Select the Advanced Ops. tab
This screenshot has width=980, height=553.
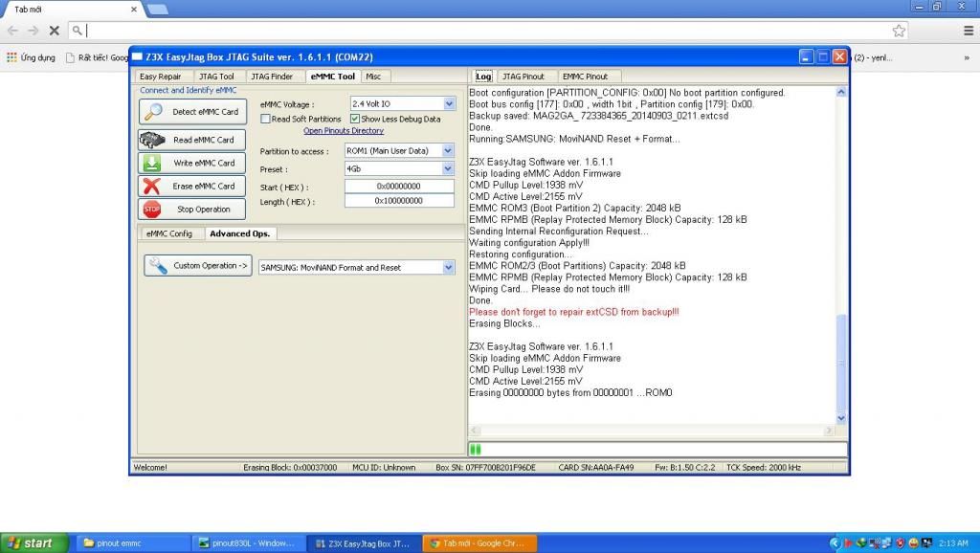click(x=240, y=233)
